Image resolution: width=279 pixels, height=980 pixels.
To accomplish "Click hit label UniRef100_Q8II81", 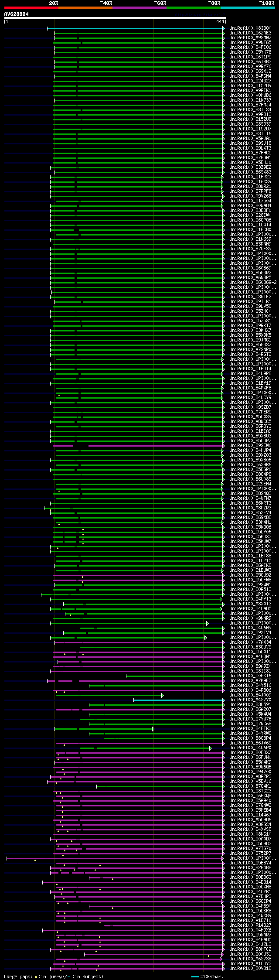I will click(250, 671).
